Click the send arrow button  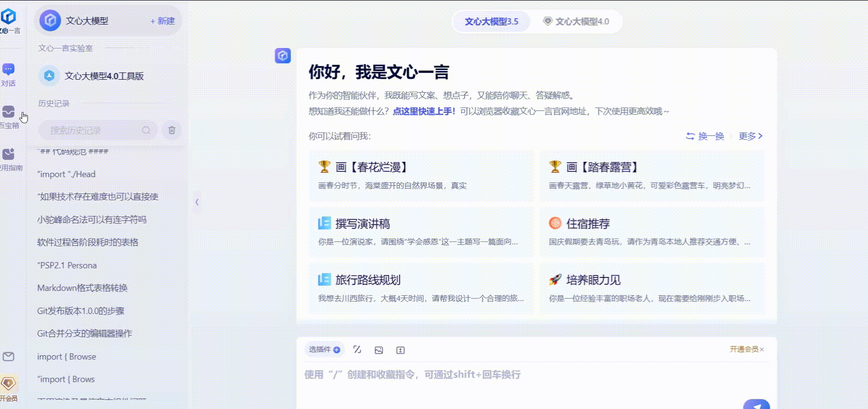(756, 404)
